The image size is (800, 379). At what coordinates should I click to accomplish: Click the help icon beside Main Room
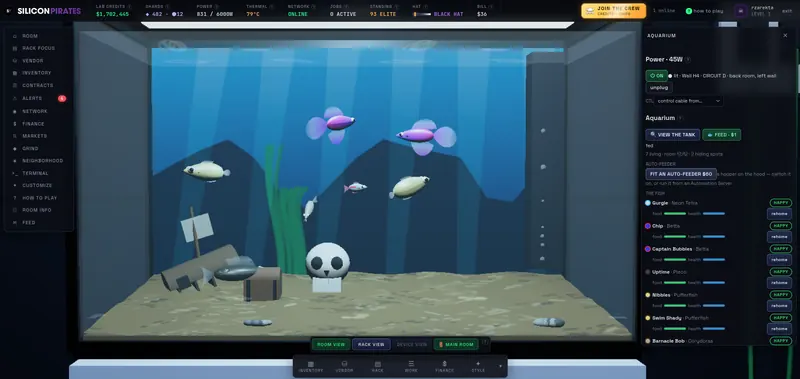tap(485, 342)
